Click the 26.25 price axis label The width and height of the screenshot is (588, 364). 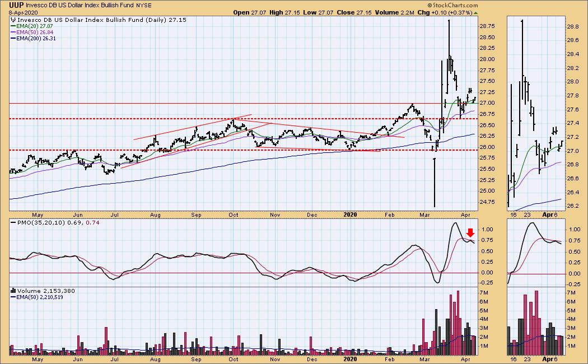487,136
